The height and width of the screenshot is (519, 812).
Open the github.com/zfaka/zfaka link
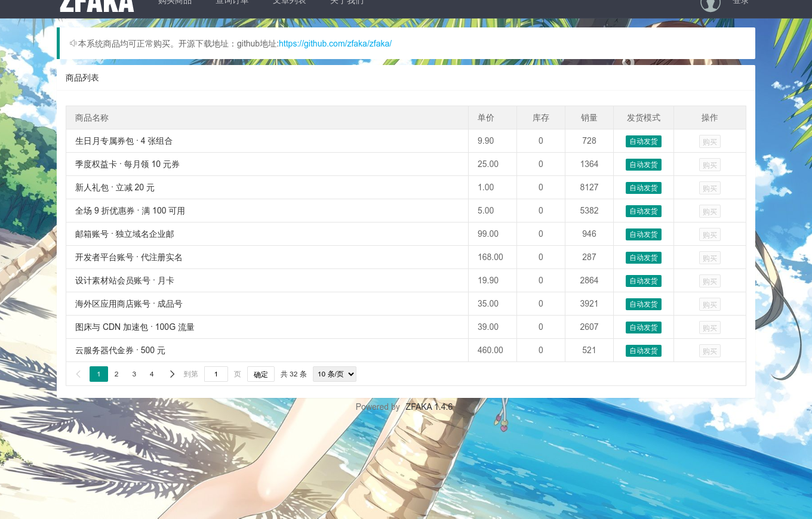pyautogui.click(x=335, y=44)
